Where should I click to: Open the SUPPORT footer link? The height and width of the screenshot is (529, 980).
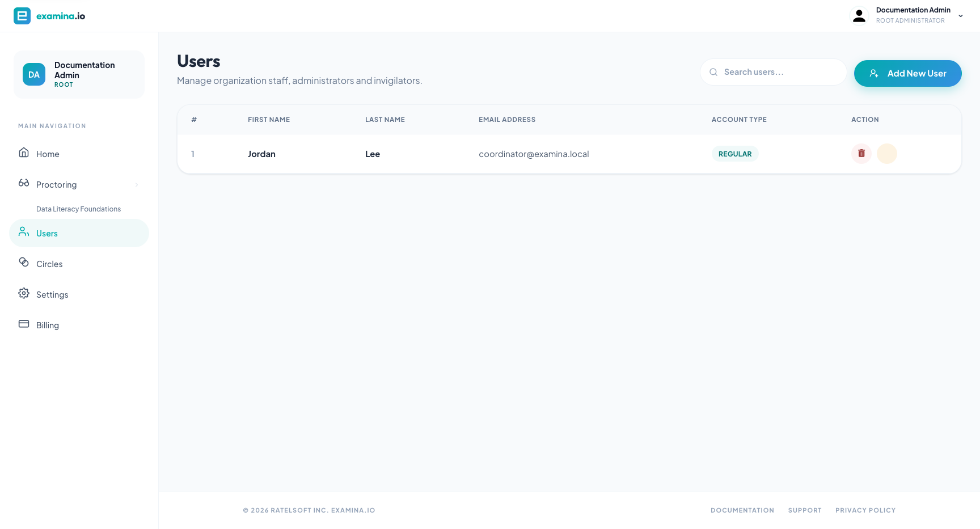805,510
